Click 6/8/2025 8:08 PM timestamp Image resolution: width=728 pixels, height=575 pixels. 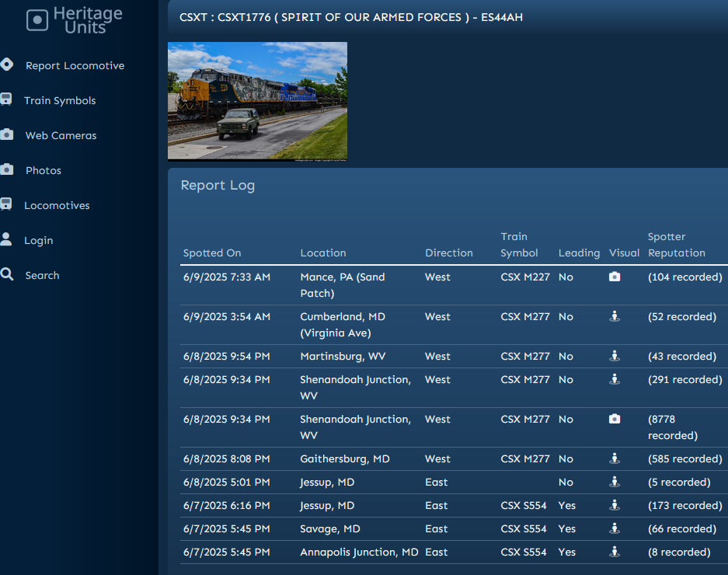point(227,459)
